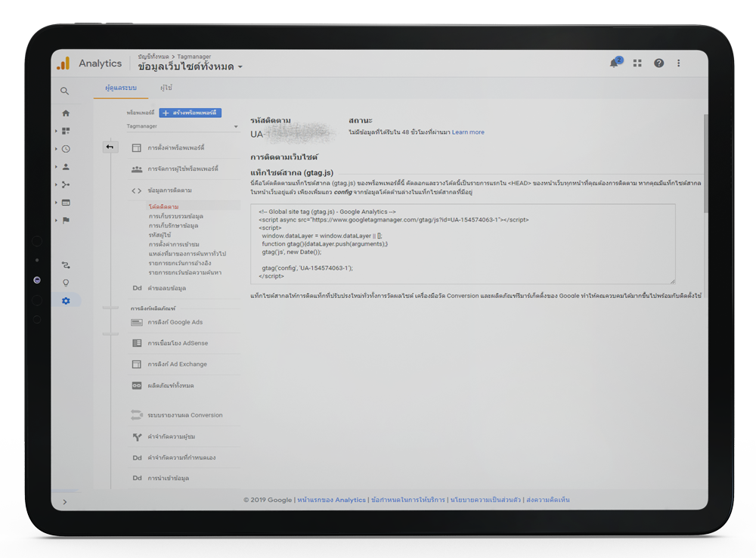Screen dimensions: 756x558
Task: Click the บัญชีทั้งหมด breadcrumb
Action: 153,57
